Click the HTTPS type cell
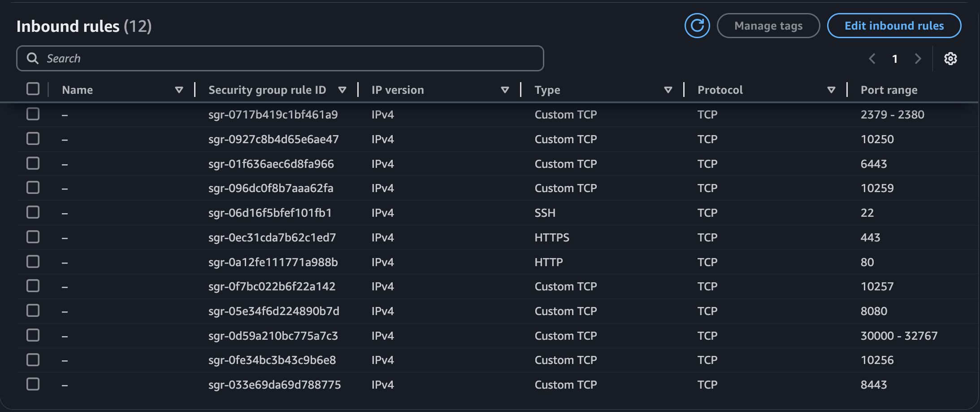This screenshot has width=980, height=412. click(x=552, y=237)
